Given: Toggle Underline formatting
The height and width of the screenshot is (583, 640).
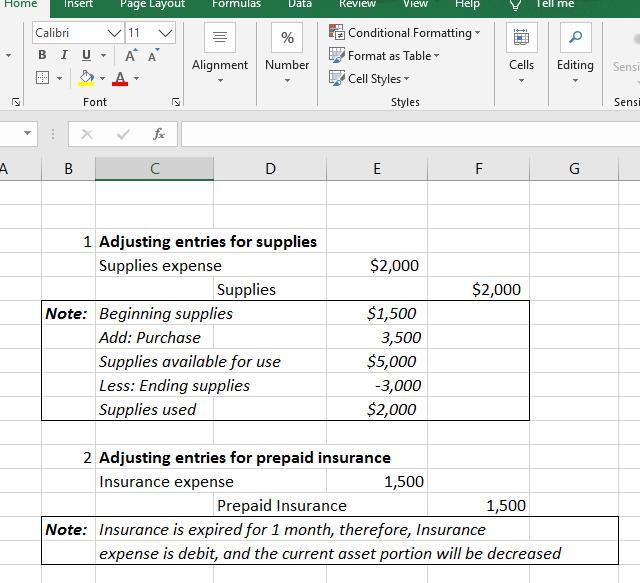Looking at the screenshot, I should [x=86, y=55].
